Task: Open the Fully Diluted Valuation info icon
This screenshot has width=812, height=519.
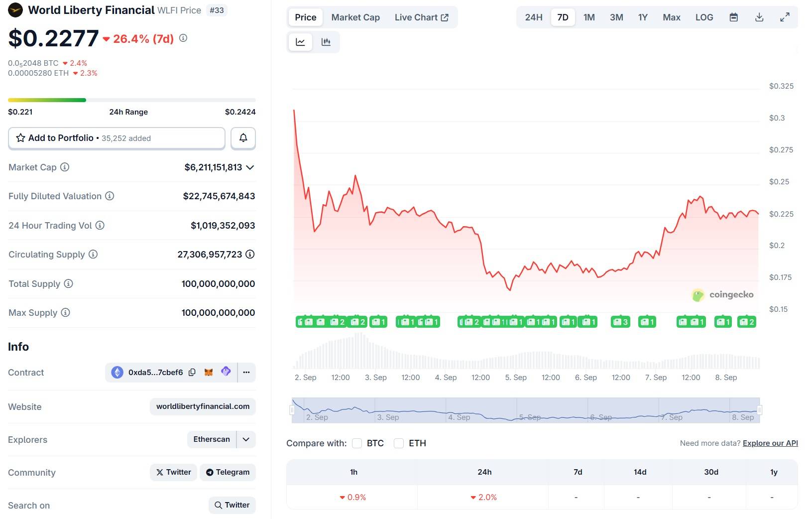Action: [x=110, y=196]
